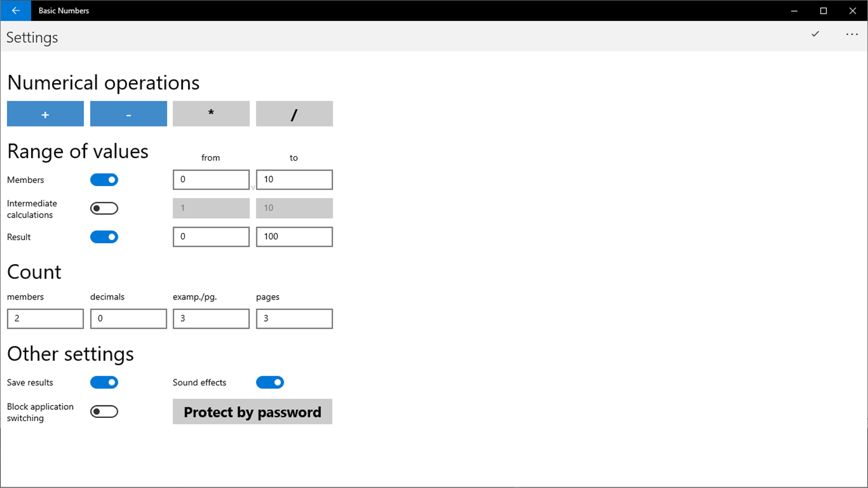Mute Sound effects with its toggle
Image resolution: width=868 pixels, height=488 pixels.
270,383
